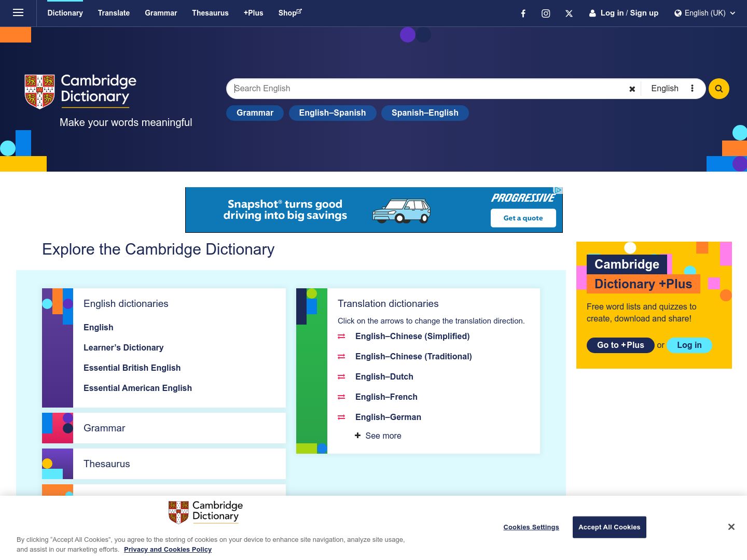This screenshot has height=560, width=747.
Task: Click Get a quote in Progressive ad
Action: pos(523,218)
